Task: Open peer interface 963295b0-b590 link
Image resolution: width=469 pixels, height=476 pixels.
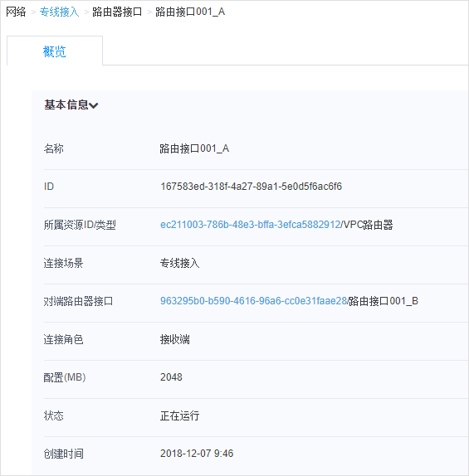Action: pos(253,301)
